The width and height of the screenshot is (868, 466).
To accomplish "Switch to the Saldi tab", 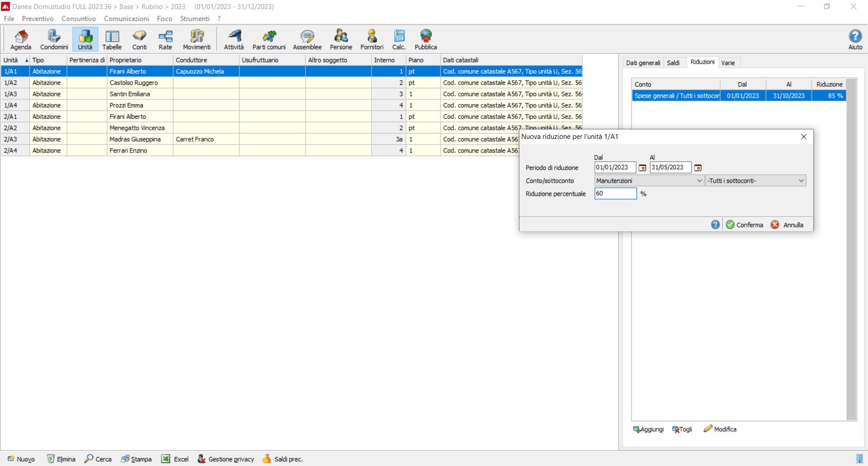I will tap(673, 63).
